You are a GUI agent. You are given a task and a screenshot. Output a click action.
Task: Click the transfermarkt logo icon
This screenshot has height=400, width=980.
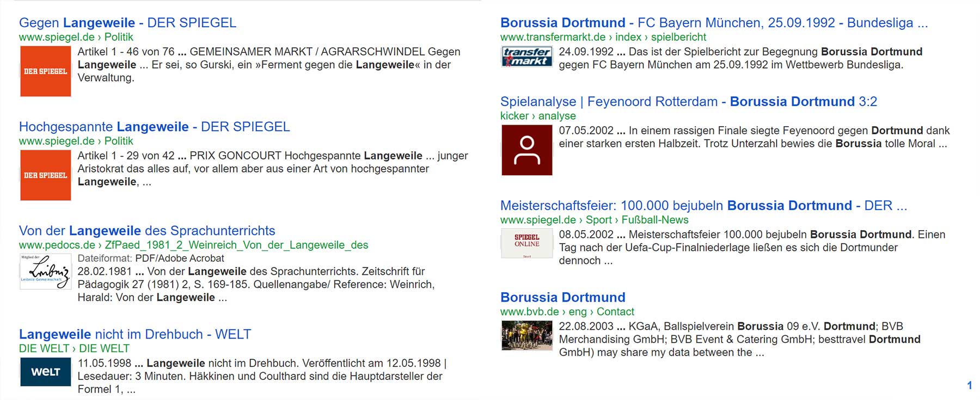point(526,57)
